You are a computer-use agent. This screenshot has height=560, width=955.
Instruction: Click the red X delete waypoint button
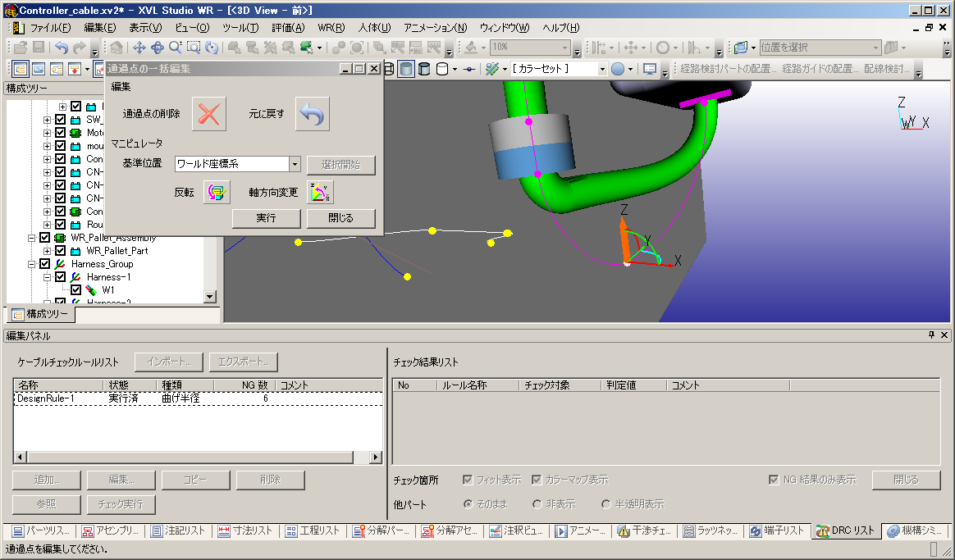(209, 114)
